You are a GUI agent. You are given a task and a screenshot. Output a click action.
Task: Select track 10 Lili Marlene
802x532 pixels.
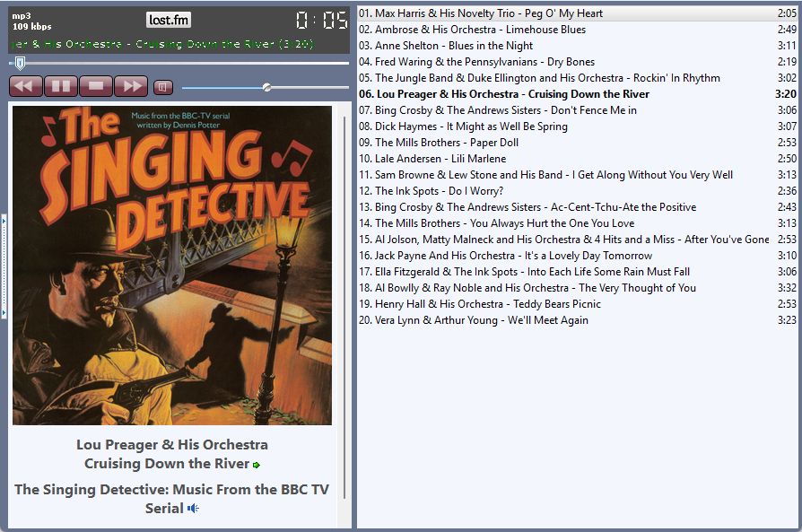point(578,159)
